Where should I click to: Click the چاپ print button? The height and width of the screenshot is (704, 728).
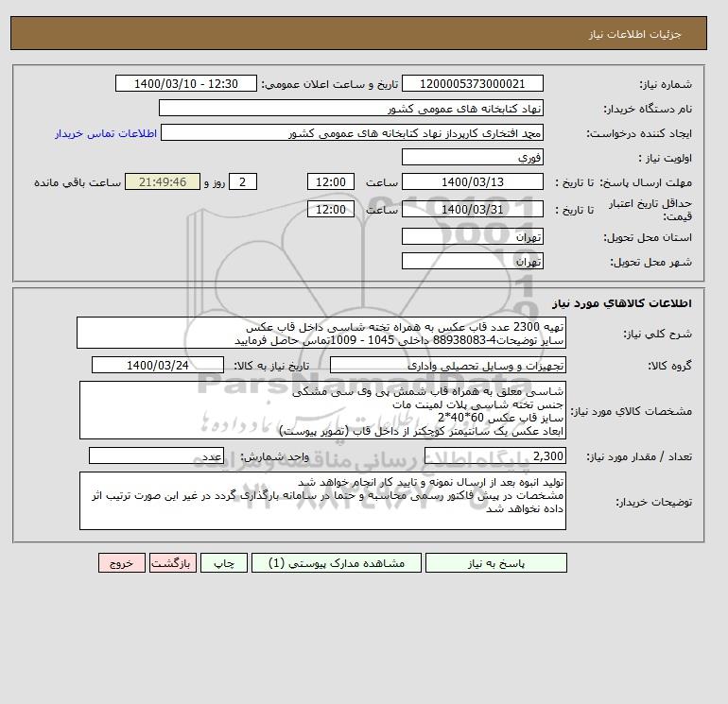coord(224,563)
